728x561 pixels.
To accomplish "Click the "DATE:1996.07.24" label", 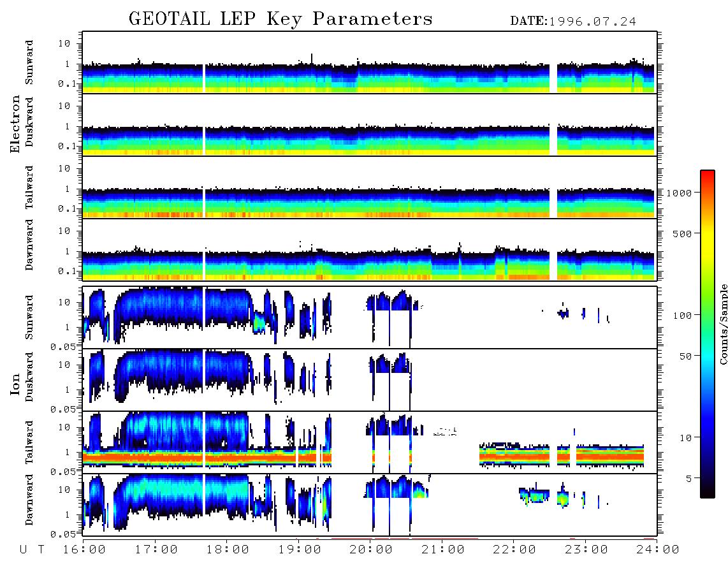I will pyautogui.click(x=573, y=21).
